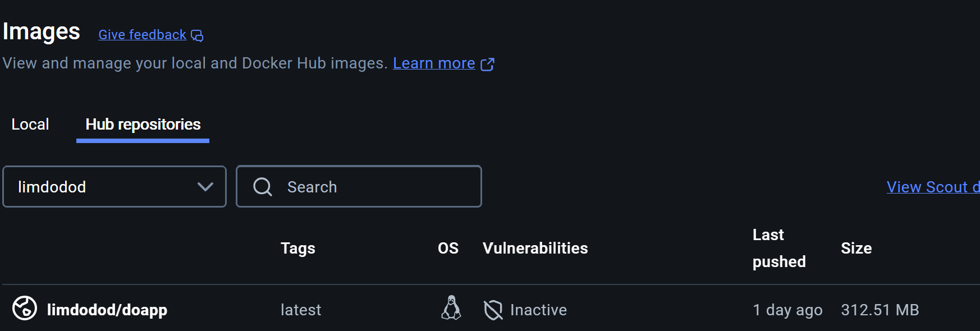Click the feedback speech-bubble icon

click(197, 36)
